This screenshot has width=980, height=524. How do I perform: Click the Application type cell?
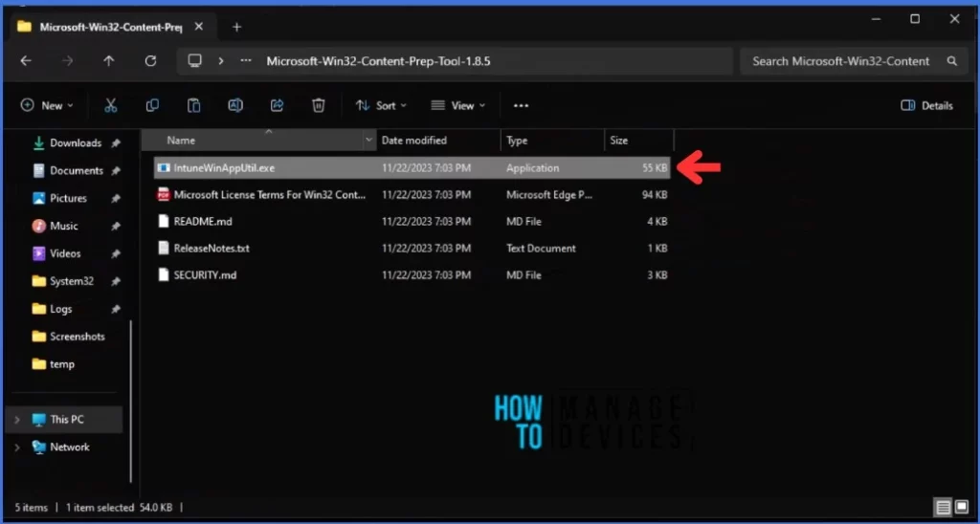click(x=532, y=168)
